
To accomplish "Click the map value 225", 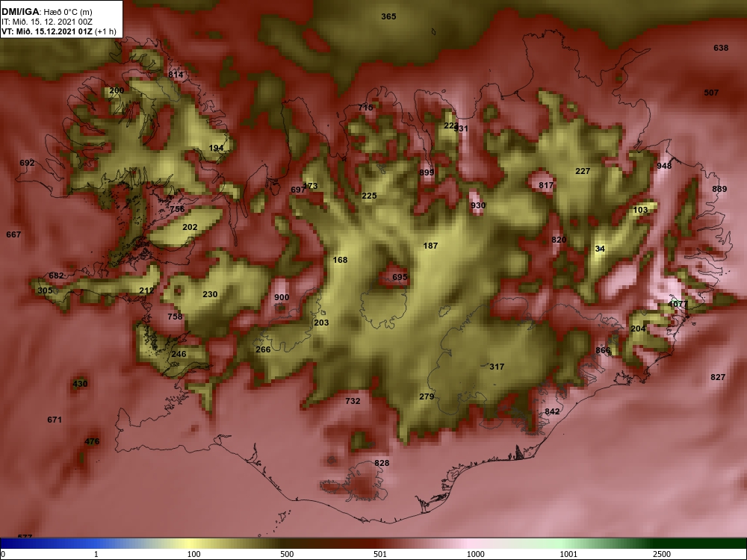I will coord(369,196).
